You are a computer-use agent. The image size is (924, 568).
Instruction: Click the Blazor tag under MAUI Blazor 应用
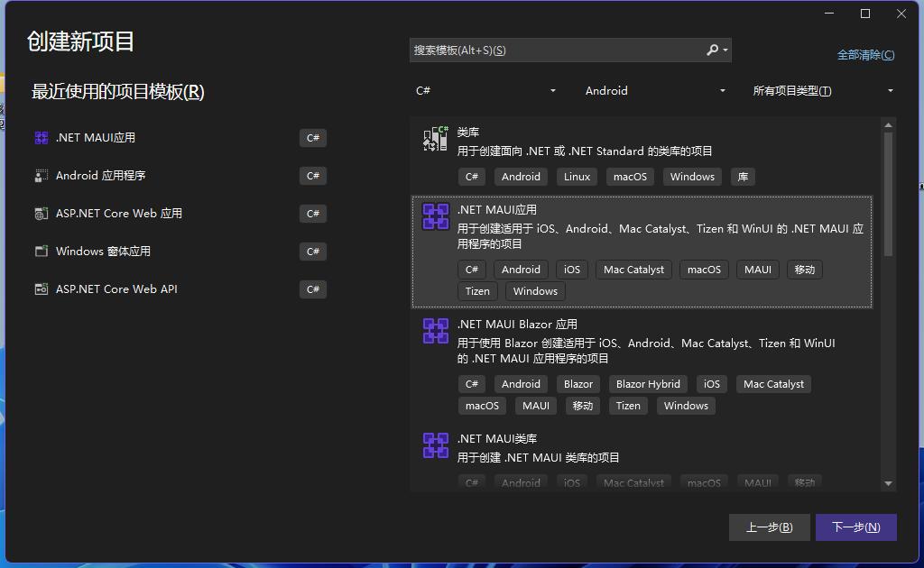click(578, 384)
